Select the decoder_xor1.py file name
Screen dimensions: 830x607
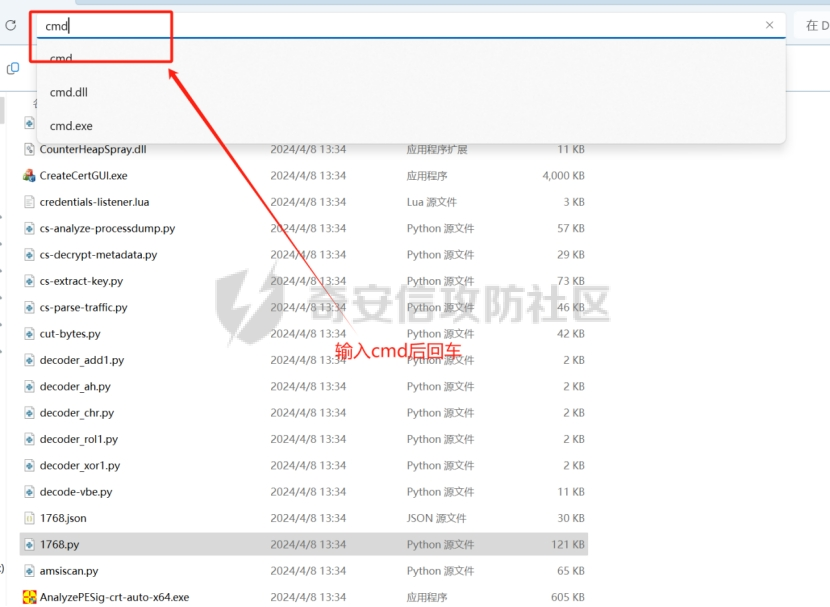[x=80, y=466]
